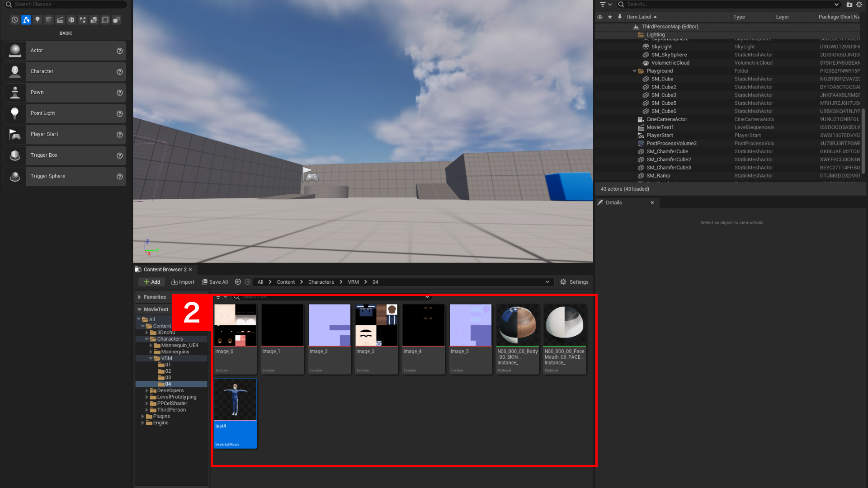Select the Lights category icon
This screenshot has width=868, height=488.
pyautogui.click(x=38, y=20)
